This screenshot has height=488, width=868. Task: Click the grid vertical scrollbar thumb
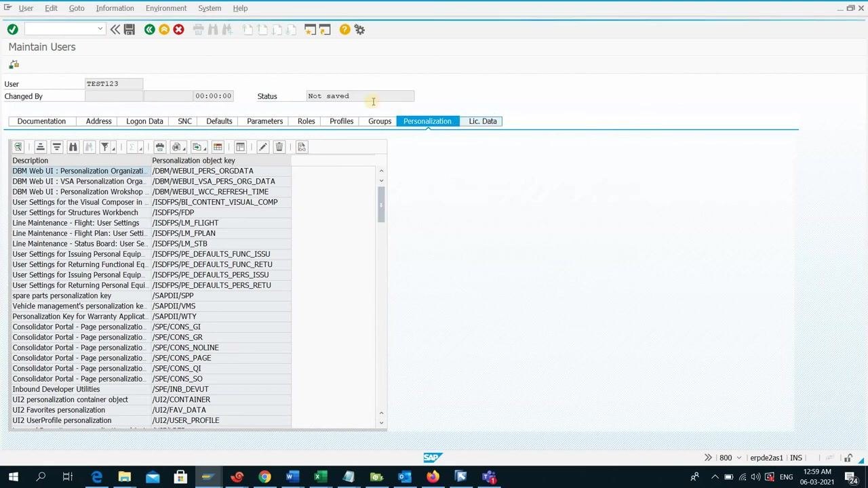pyautogui.click(x=381, y=203)
